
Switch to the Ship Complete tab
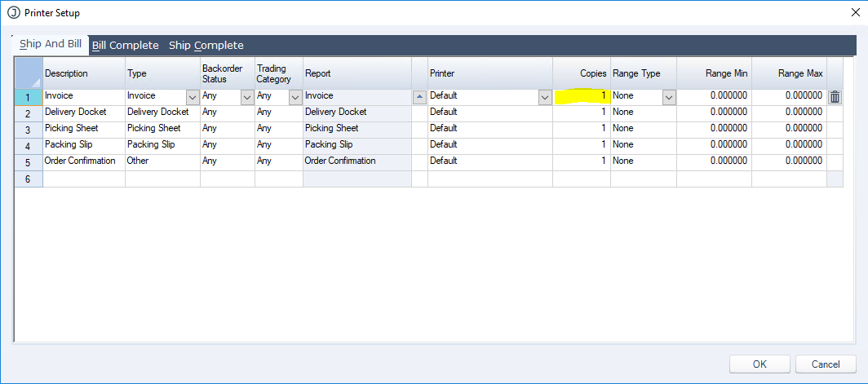(206, 46)
